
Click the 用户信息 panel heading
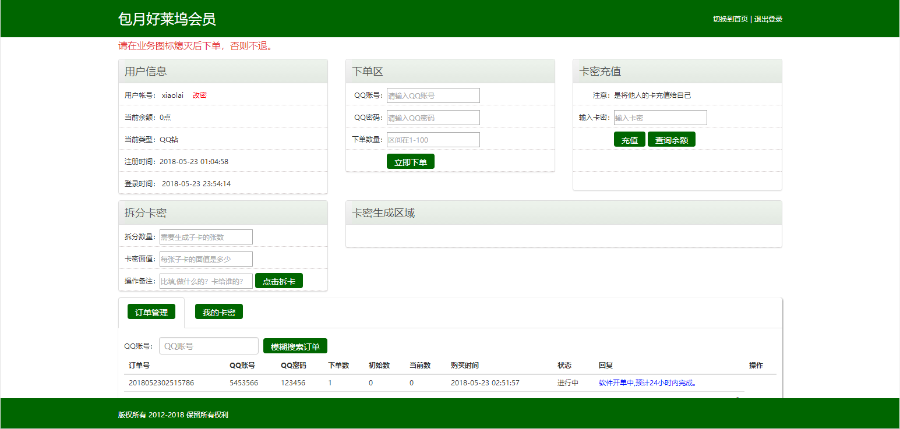point(145,72)
